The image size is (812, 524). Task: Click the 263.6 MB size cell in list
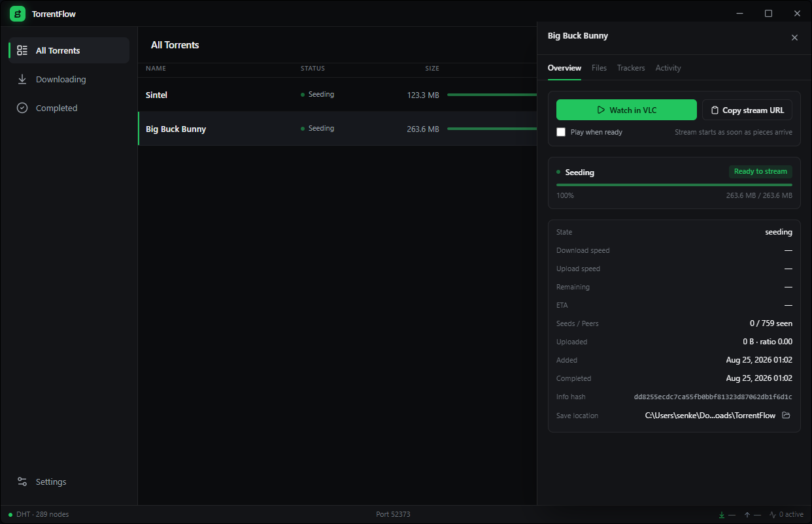click(x=423, y=129)
